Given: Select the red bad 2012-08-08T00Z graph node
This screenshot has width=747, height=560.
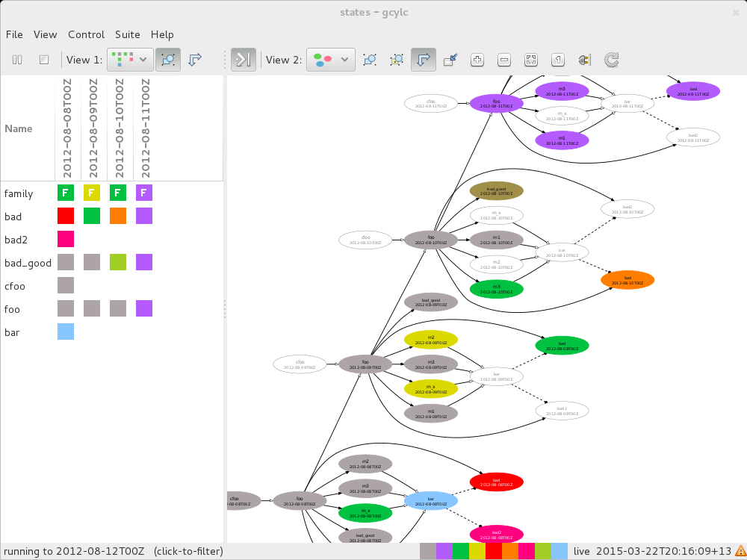Looking at the screenshot, I should point(497,482).
